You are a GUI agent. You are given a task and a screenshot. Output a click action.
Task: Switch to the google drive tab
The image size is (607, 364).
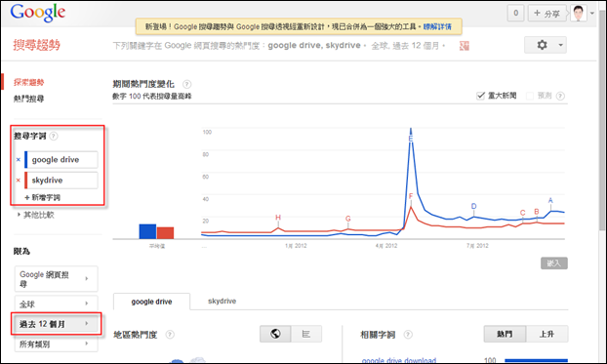click(x=151, y=302)
